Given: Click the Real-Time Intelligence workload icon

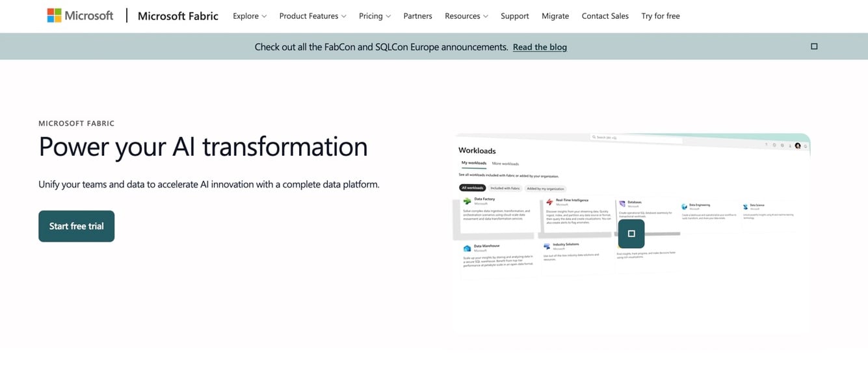Looking at the screenshot, I should click(x=549, y=201).
